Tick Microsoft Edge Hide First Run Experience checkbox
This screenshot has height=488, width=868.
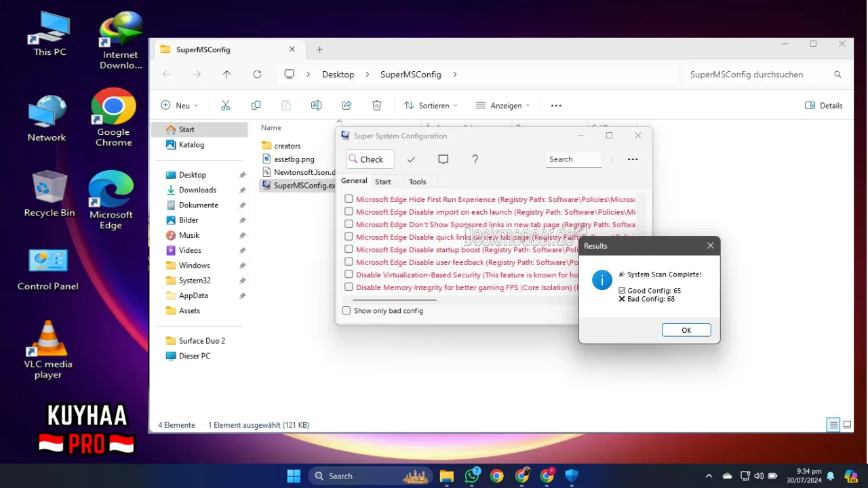pos(349,199)
